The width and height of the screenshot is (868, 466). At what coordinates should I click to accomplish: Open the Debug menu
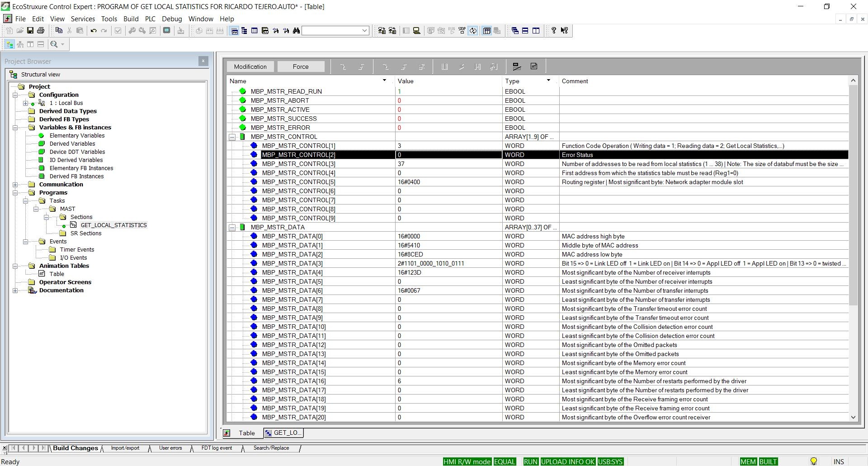point(172,19)
